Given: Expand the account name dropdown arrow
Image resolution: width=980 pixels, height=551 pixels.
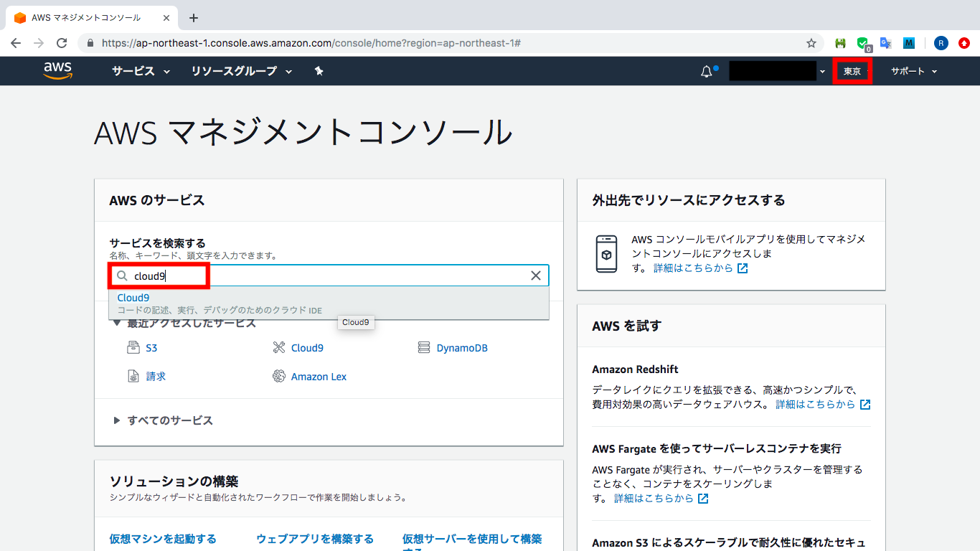Looking at the screenshot, I should (x=822, y=72).
